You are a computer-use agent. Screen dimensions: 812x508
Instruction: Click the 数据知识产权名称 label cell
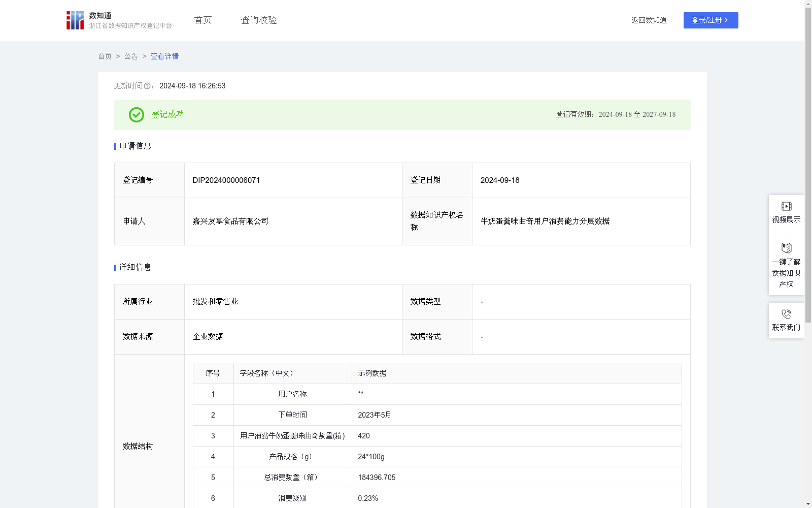pos(437,221)
